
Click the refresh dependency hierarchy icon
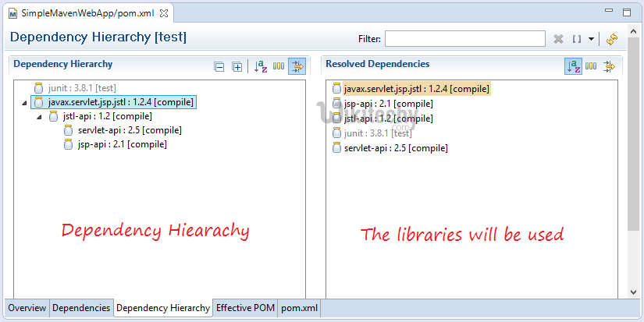(612, 39)
